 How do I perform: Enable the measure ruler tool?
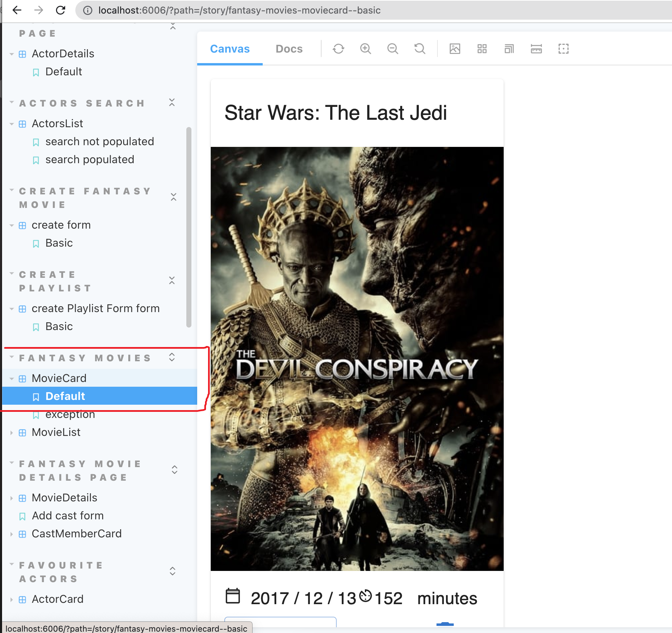point(536,49)
